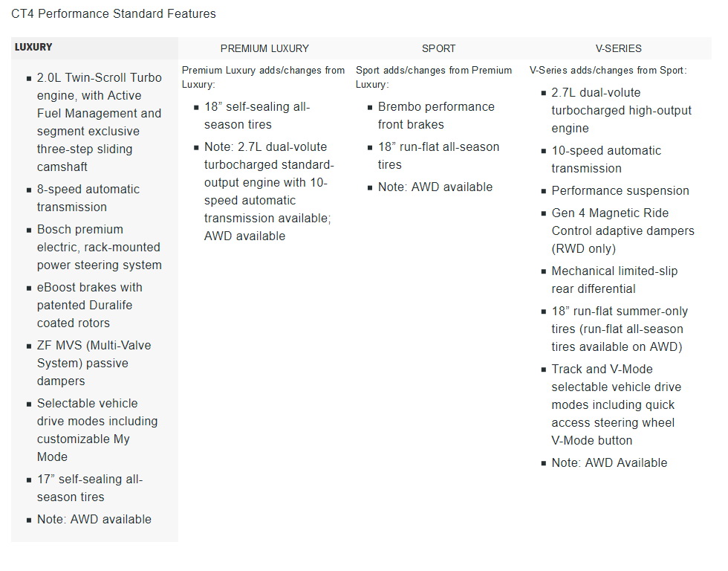The image size is (728, 571).
Task: Click the eBoost brakes list item
Action: pyautogui.click(x=89, y=305)
